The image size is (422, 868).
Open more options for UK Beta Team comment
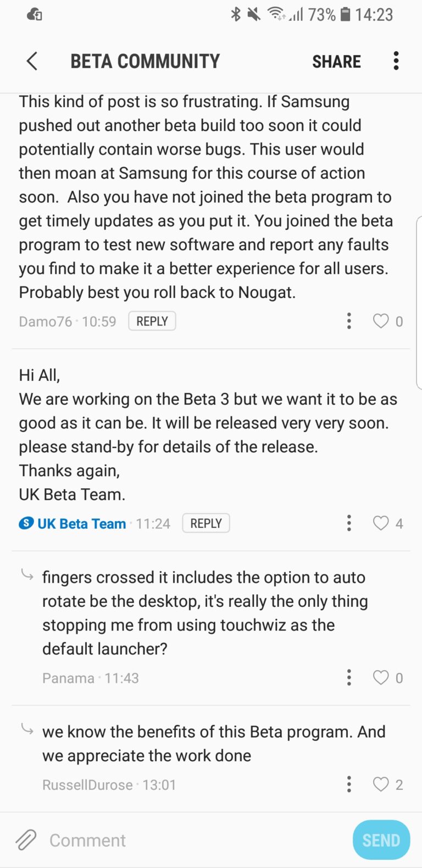pos(349,523)
